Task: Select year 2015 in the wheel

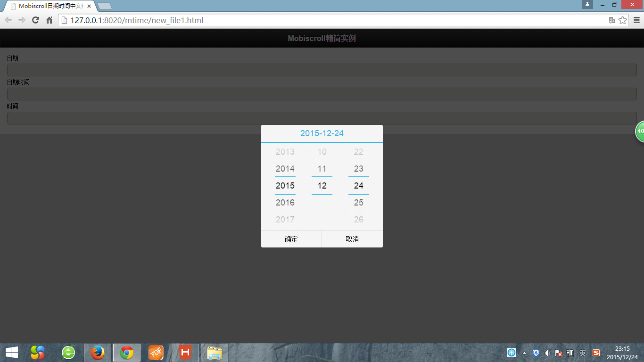Action: tap(285, 186)
